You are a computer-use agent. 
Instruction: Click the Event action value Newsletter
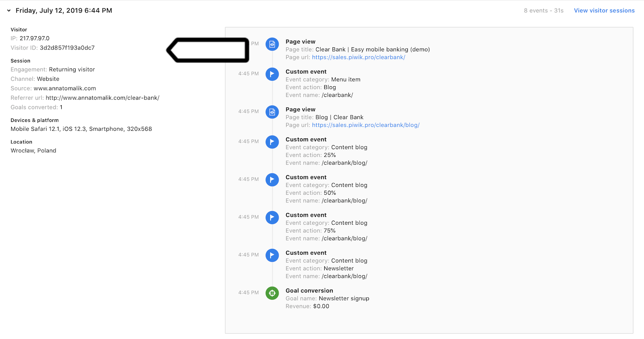(339, 268)
